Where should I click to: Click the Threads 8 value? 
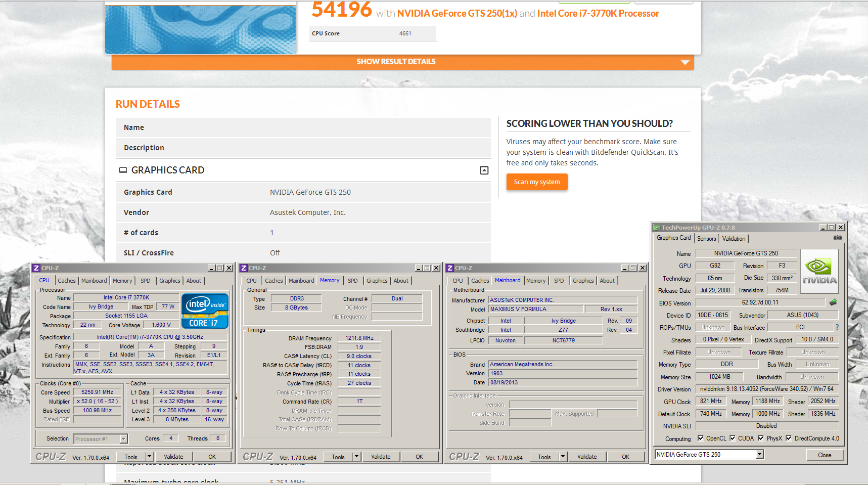[x=218, y=438]
